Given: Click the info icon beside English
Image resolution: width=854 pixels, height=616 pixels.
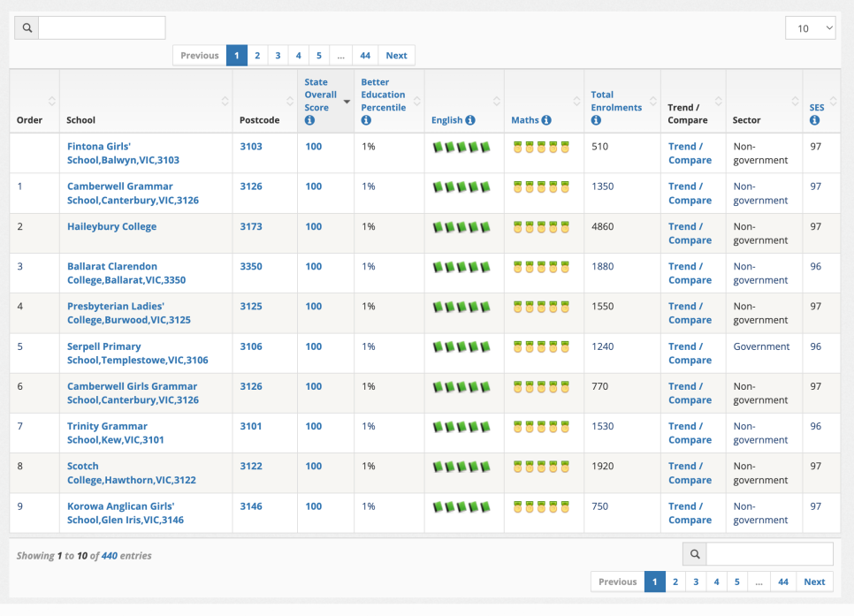Looking at the screenshot, I should click(x=470, y=120).
